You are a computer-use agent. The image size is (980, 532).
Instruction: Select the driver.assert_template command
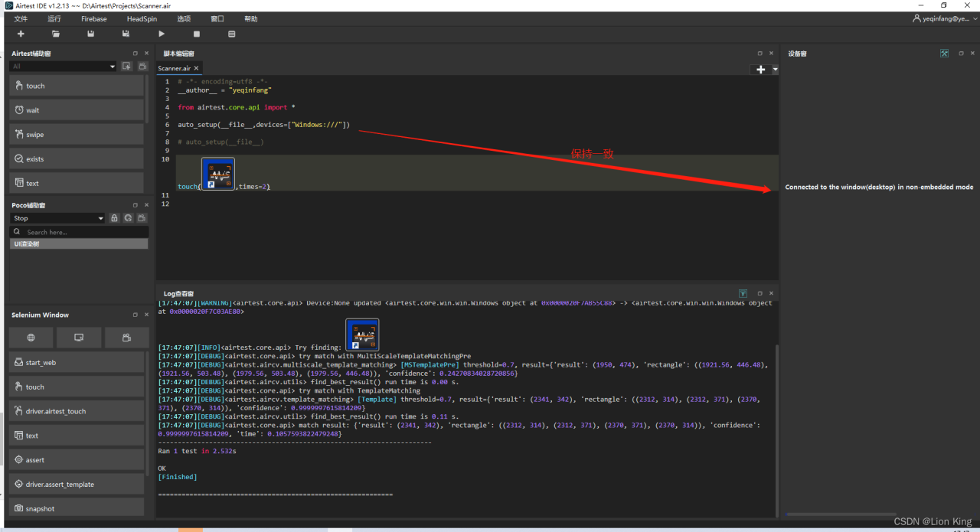pyautogui.click(x=77, y=484)
